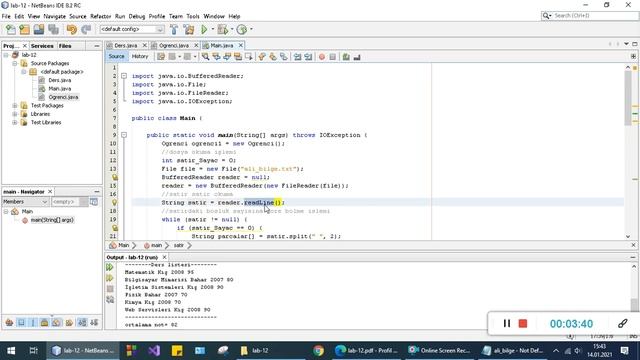
Task: Click the New Project toolbar icon
Action: [24, 29]
